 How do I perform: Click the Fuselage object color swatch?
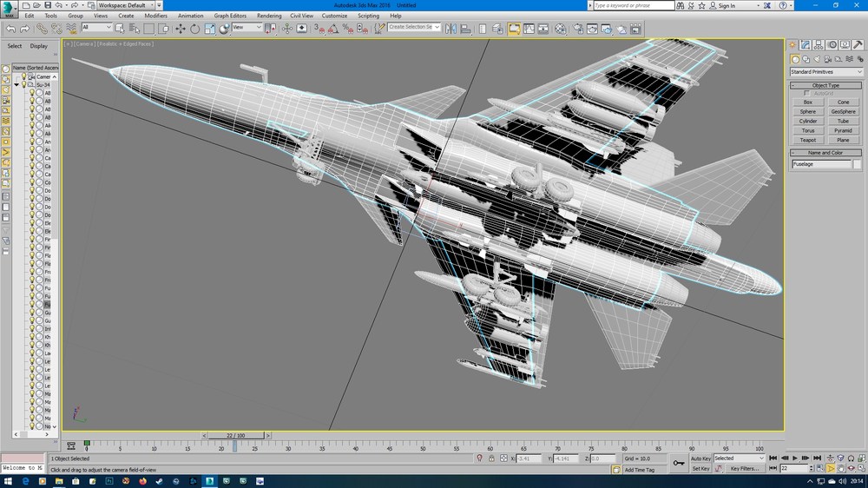pos(857,164)
